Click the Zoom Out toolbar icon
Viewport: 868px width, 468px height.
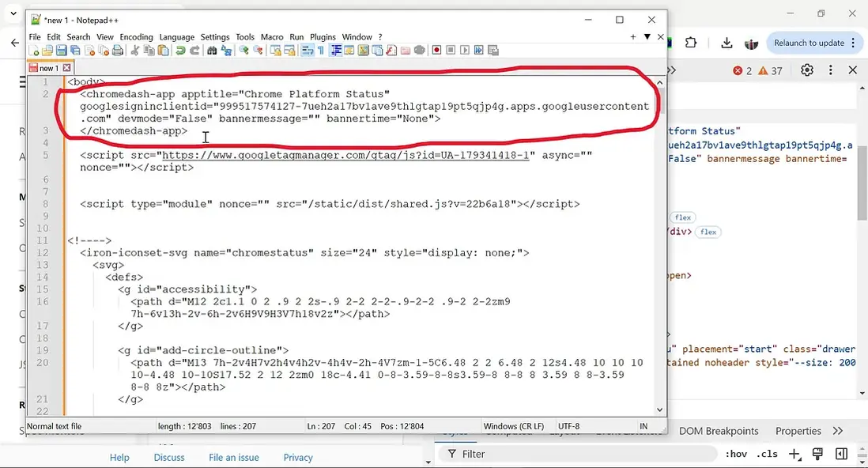pos(259,51)
